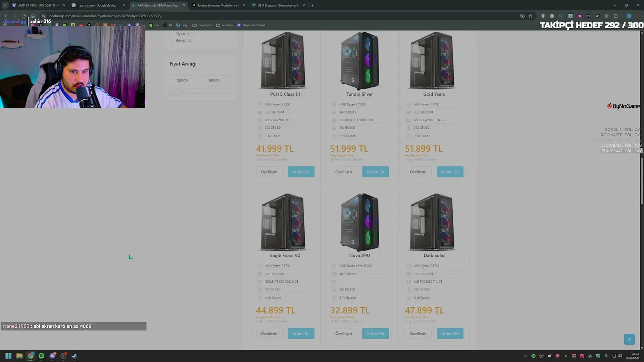This screenshot has height=362, width=644.
Task: Click the Tundra Silver title
Action: tap(359, 94)
